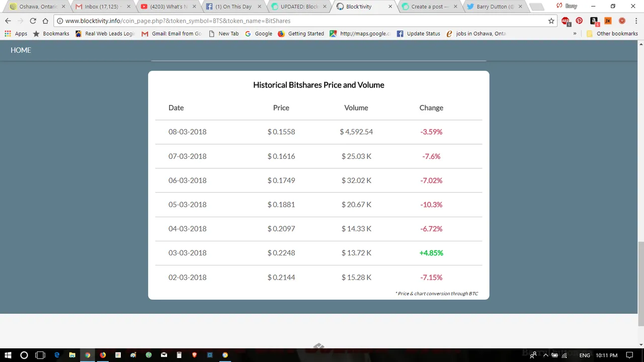Open the Action Center notifications icon

coord(629,355)
